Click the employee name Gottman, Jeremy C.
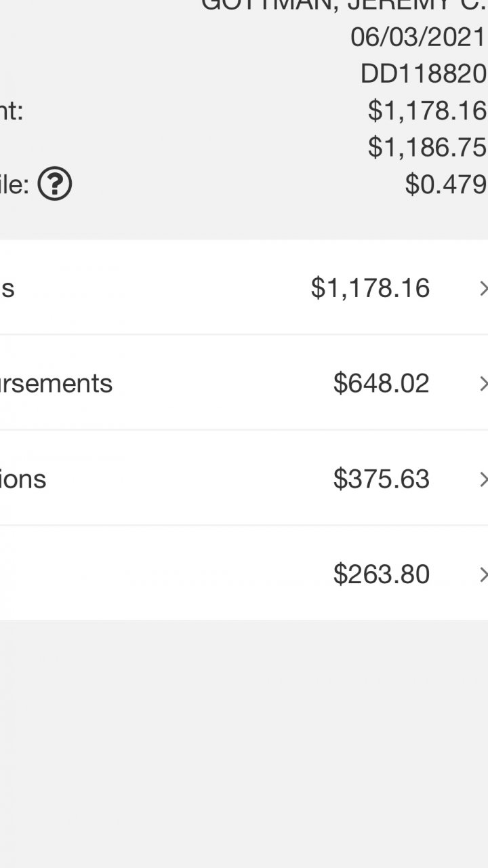Viewport: 488px width, 868px height. tap(344, 5)
